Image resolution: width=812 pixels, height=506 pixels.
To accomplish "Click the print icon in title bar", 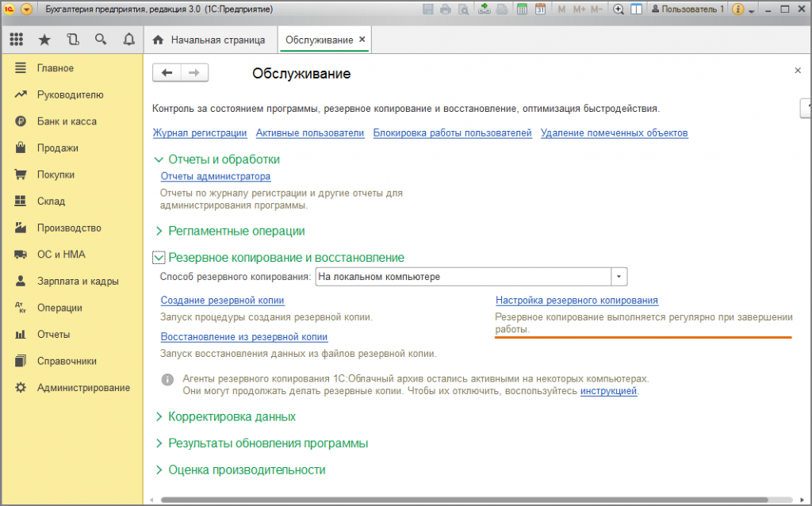I will [446, 10].
